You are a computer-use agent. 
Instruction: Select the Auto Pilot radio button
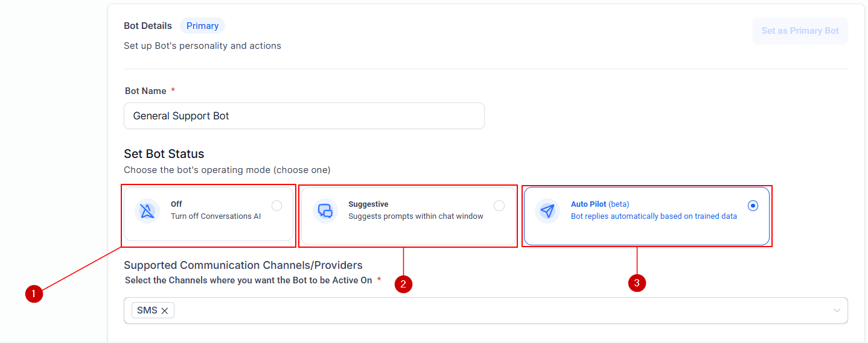tap(753, 206)
